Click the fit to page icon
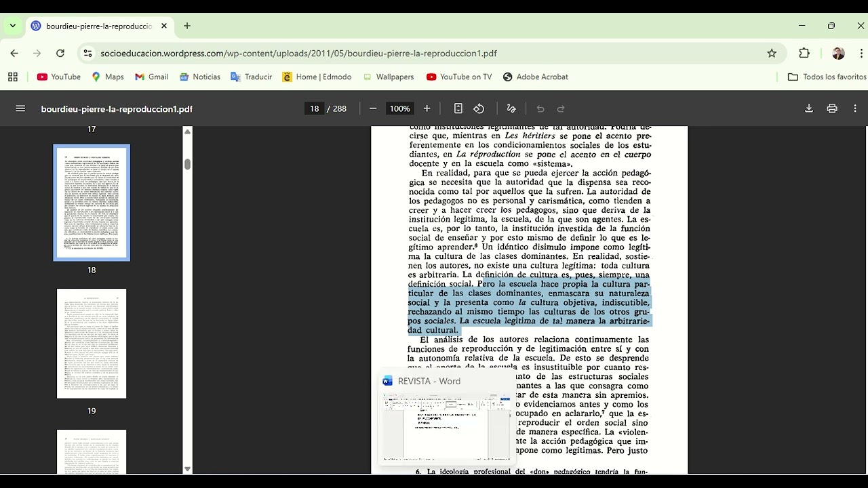The width and height of the screenshot is (868, 488). [458, 108]
